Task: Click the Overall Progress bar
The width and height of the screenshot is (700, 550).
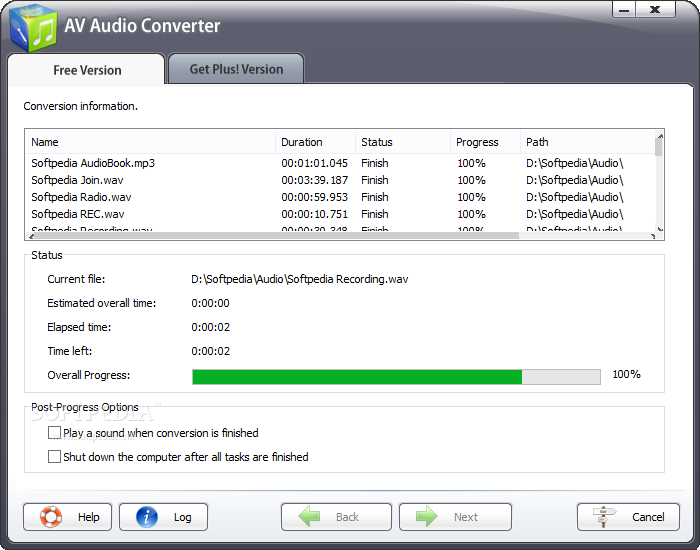Action: [x=396, y=377]
